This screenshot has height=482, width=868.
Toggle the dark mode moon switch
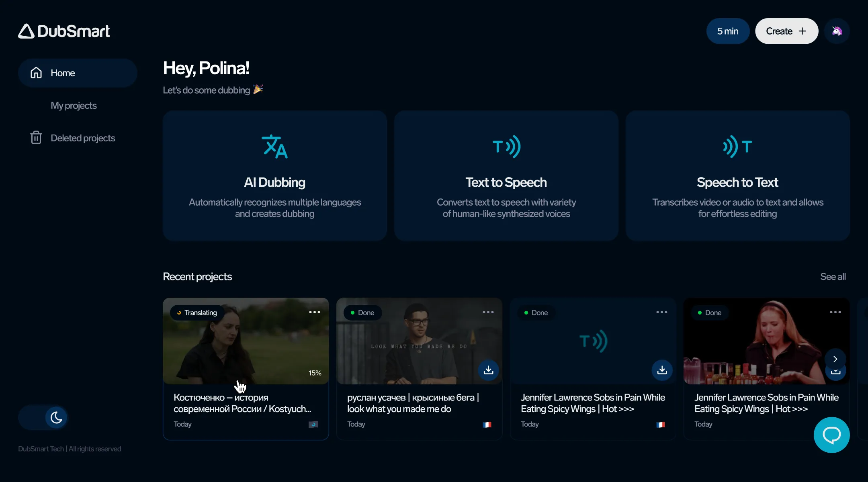[x=43, y=418]
